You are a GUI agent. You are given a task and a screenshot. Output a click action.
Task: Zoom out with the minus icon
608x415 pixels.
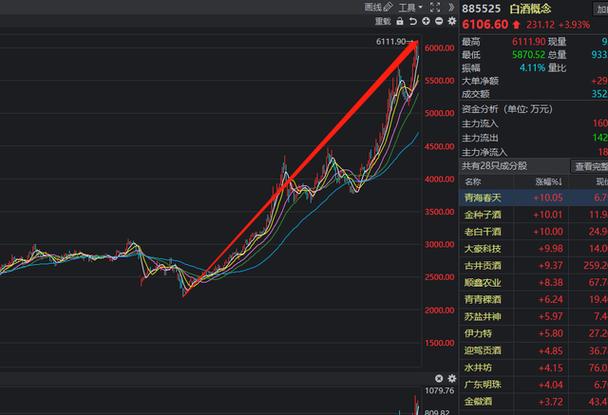click(x=439, y=21)
